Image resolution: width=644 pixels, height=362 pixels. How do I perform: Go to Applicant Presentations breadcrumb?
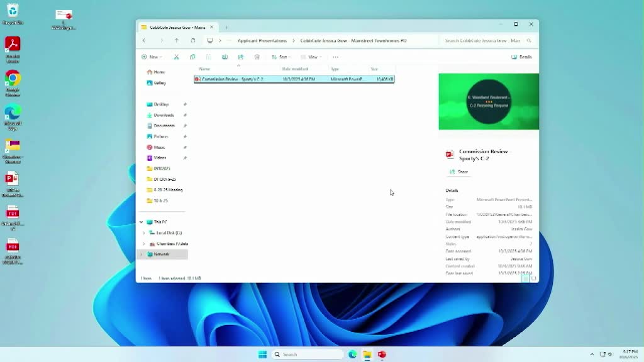point(262,41)
